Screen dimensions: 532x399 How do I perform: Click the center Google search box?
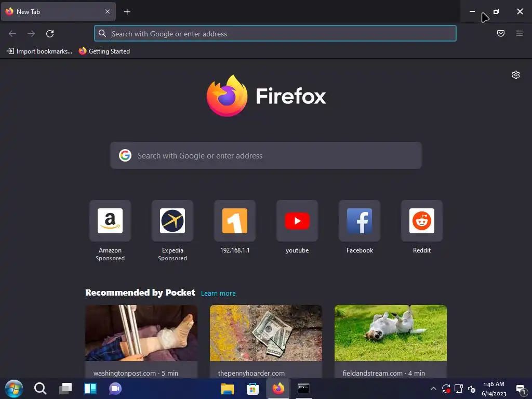coord(265,155)
